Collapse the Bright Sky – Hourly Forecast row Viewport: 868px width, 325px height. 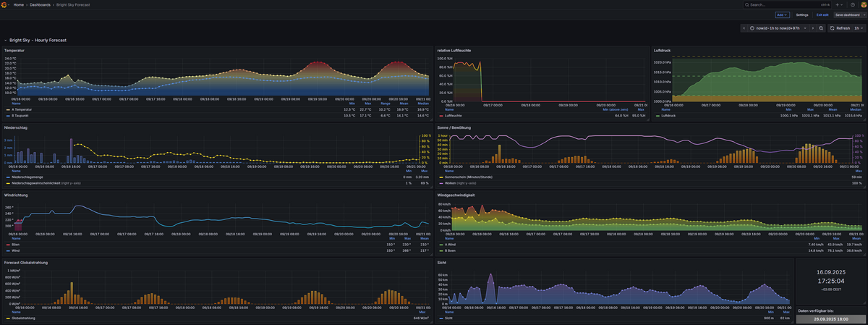6,41
